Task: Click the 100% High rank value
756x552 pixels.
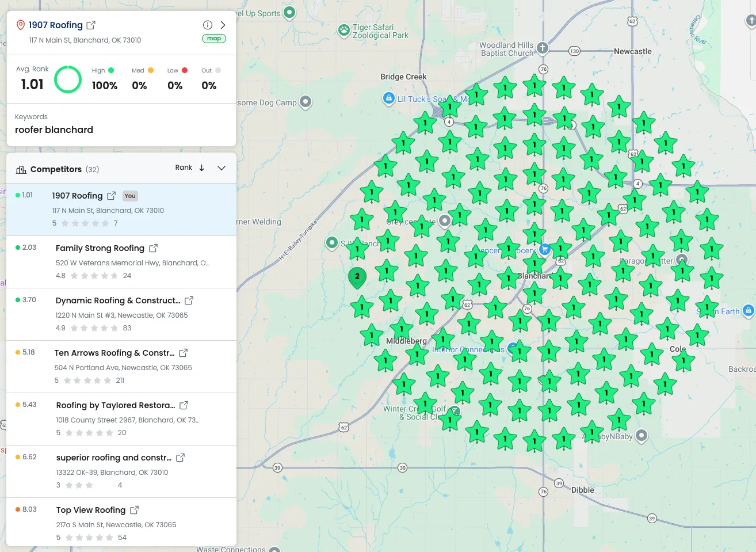Action: pyautogui.click(x=105, y=86)
